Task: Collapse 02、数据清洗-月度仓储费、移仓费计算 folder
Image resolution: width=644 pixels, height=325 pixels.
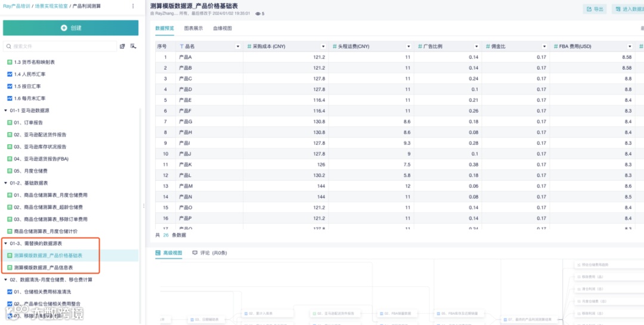Action: tap(5, 280)
